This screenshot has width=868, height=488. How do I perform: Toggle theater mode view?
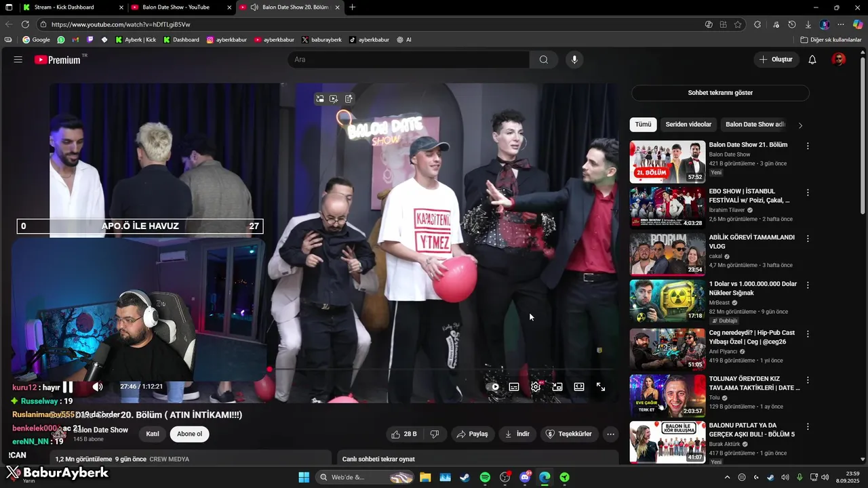pyautogui.click(x=579, y=387)
